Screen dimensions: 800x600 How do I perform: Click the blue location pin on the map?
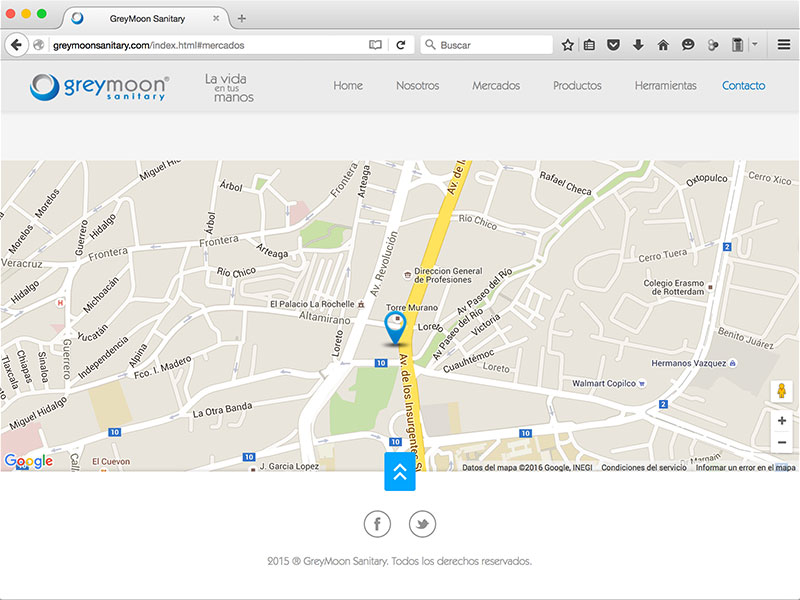[x=396, y=327]
